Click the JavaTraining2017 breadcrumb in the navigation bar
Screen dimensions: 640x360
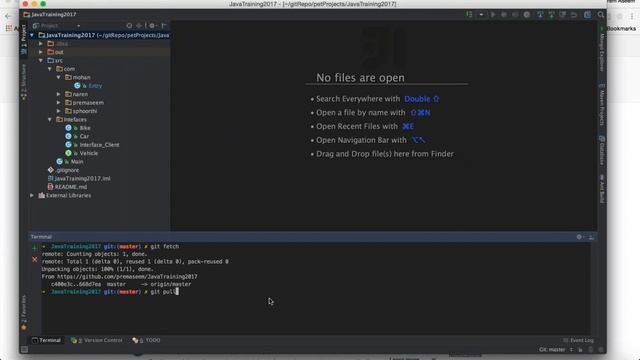coord(50,14)
